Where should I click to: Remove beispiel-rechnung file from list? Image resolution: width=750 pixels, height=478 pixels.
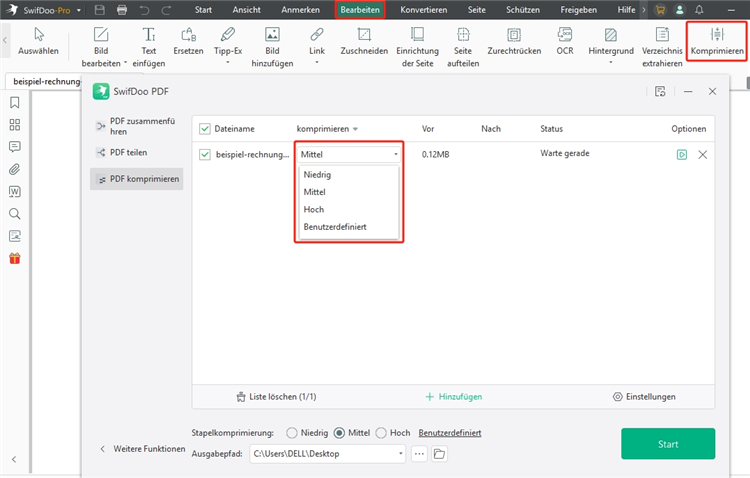click(703, 155)
